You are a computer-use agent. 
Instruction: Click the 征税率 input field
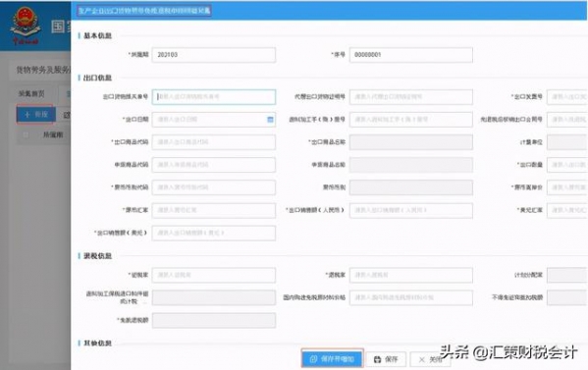214,275
